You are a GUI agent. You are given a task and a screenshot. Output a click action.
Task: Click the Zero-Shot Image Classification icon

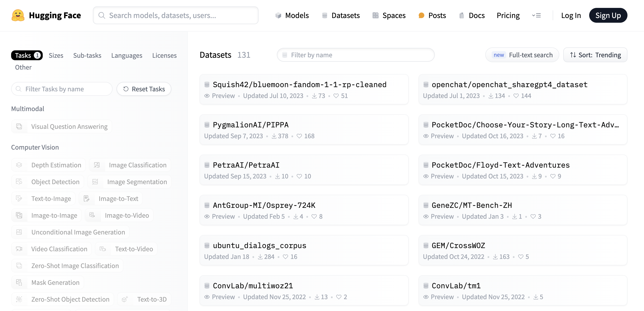pyautogui.click(x=19, y=265)
